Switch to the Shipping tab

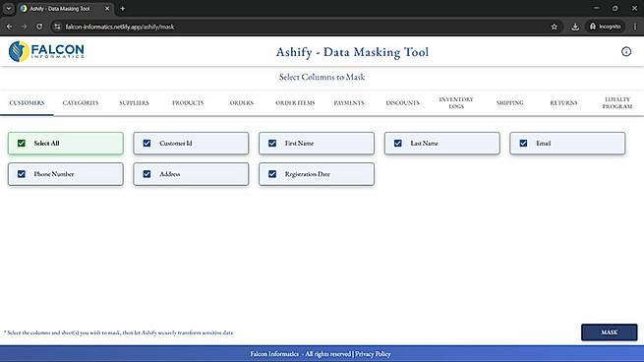tap(509, 102)
